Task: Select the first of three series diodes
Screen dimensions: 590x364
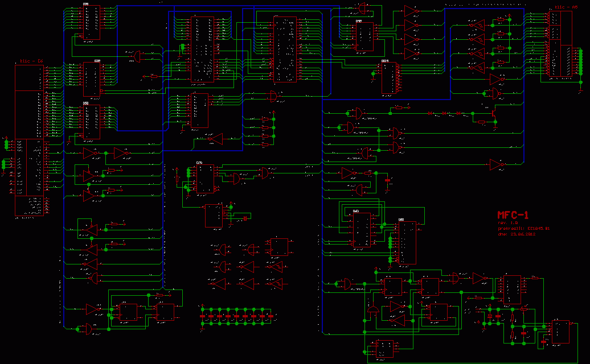Action: pyautogui.click(x=430, y=113)
